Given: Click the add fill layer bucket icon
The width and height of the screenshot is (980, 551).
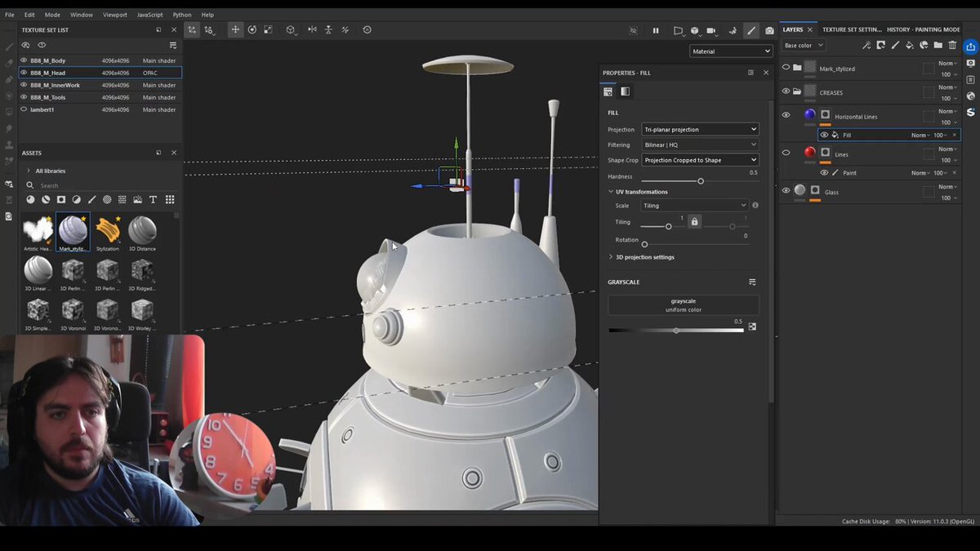Looking at the screenshot, I should pos(910,45).
